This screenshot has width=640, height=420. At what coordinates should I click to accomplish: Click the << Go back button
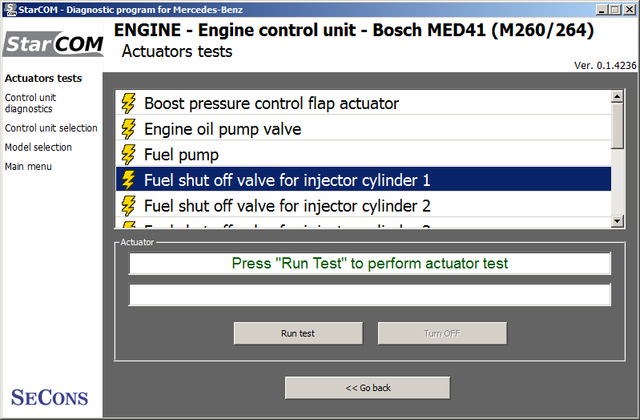[x=368, y=388]
